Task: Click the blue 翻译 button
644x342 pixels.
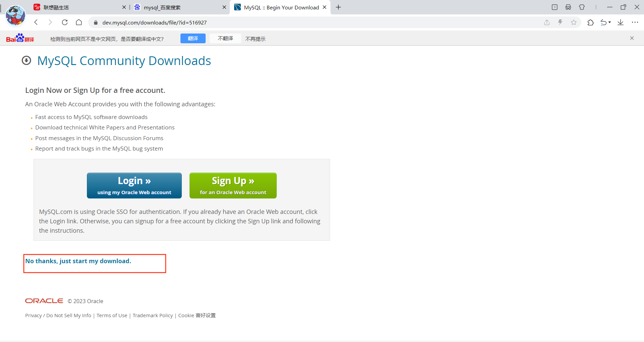Action: [193, 39]
